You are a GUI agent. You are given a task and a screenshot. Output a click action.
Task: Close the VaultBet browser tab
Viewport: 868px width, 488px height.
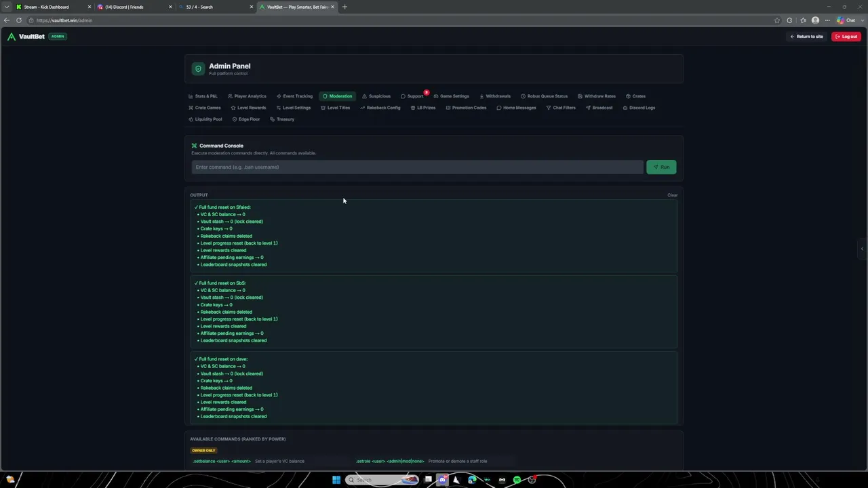332,7
